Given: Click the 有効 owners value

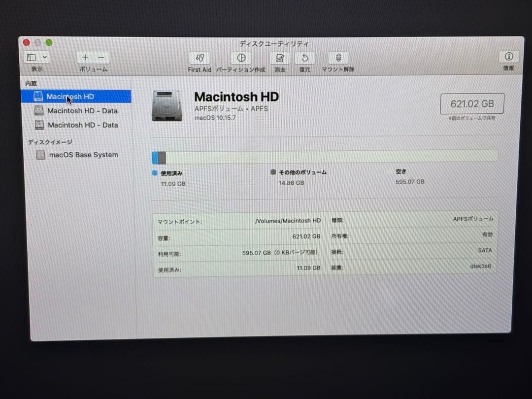Looking at the screenshot, I should 487,234.
